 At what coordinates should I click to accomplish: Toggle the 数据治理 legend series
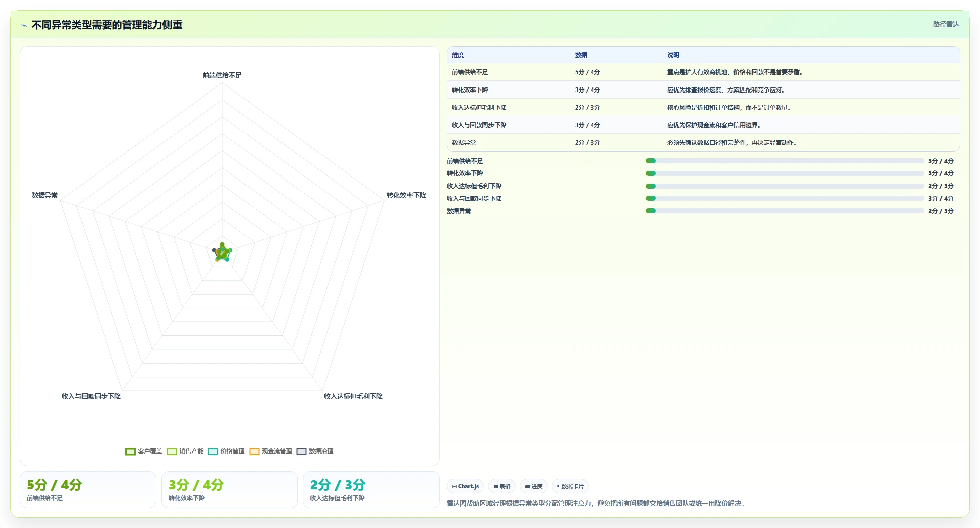point(315,451)
